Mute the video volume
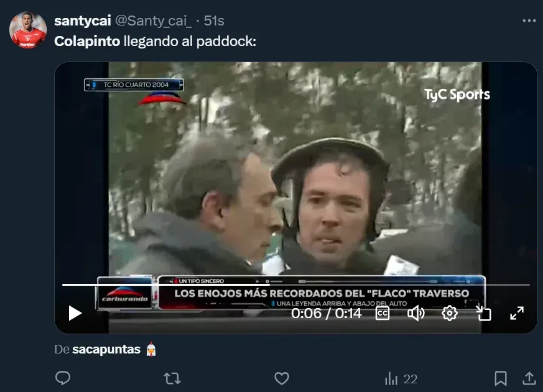This screenshot has height=392, width=543. (415, 314)
